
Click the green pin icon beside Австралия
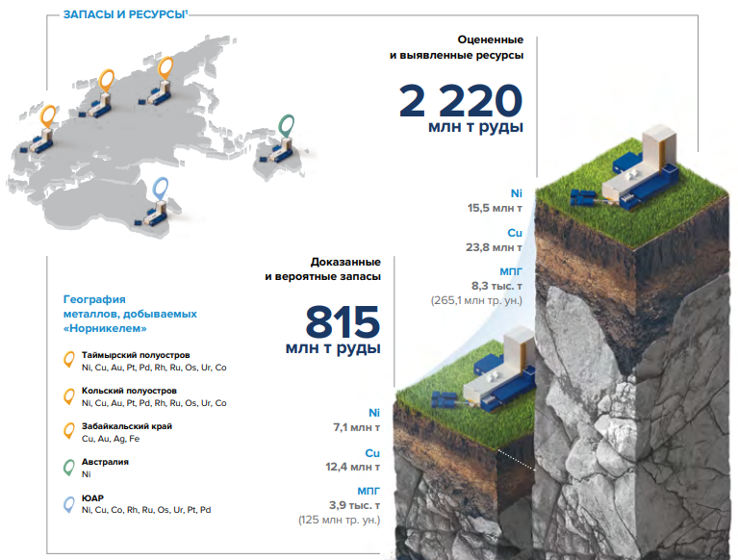69,468
